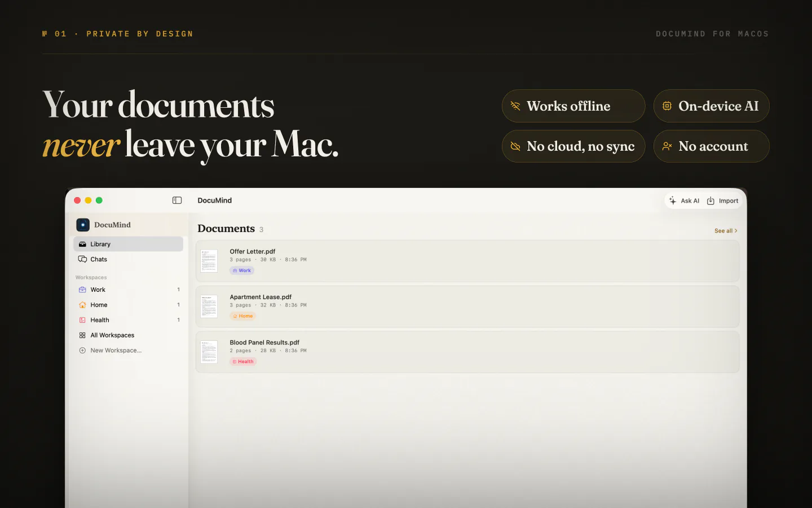The image size is (812, 508).
Task: Click the Apartment Lease.pdf file name
Action: (x=261, y=297)
